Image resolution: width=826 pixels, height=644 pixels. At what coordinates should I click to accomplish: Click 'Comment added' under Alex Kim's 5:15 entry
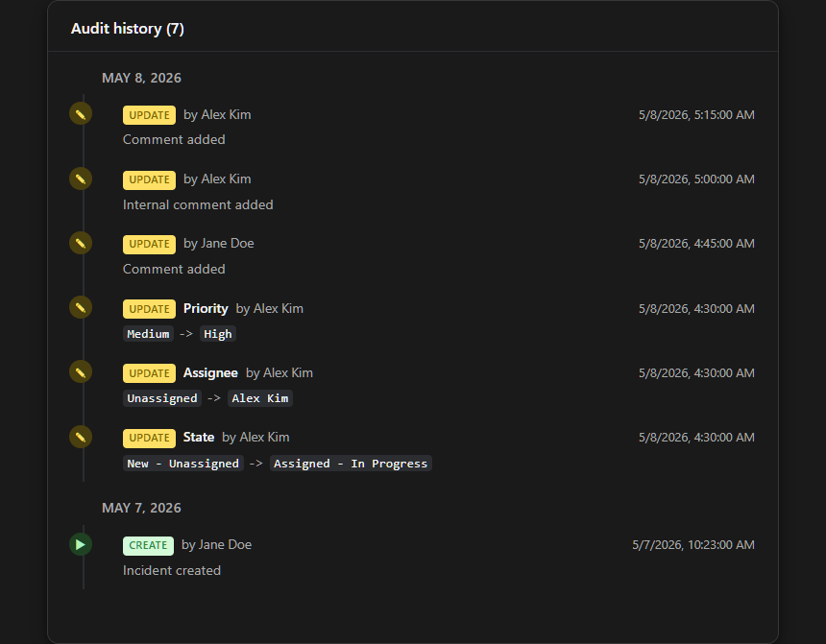tap(174, 139)
